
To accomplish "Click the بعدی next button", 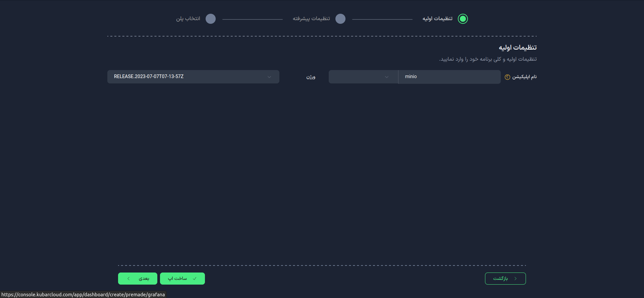I will 138,279.
